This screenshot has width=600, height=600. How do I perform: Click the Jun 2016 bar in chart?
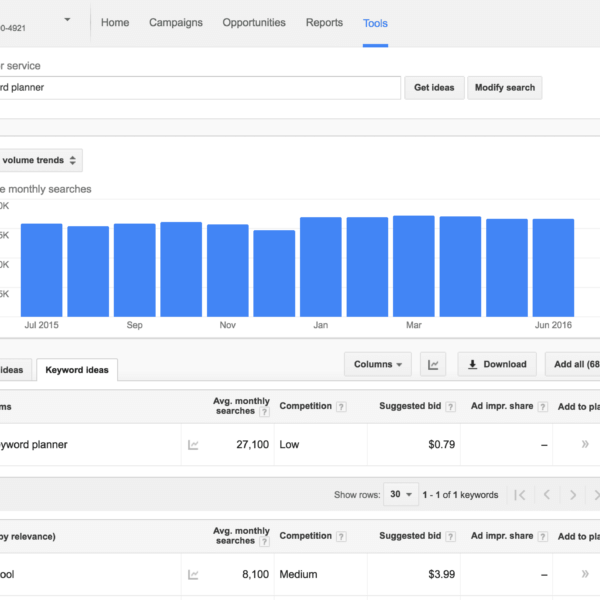point(553,268)
